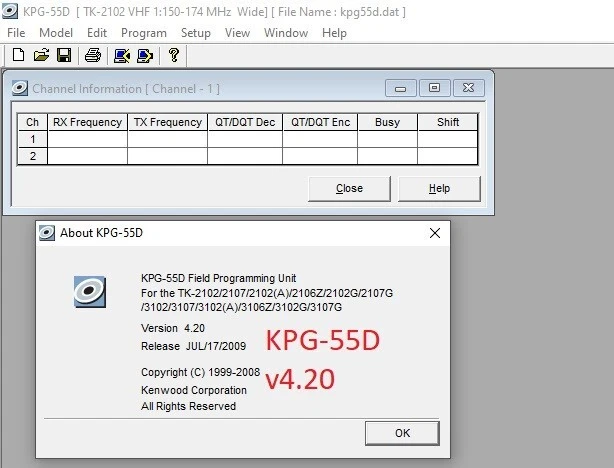Image resolution: width=614 pixels, height=468 pixels.
Task: Click the About KPG-55D title bar icon
Action: click(x=47, y=233)
